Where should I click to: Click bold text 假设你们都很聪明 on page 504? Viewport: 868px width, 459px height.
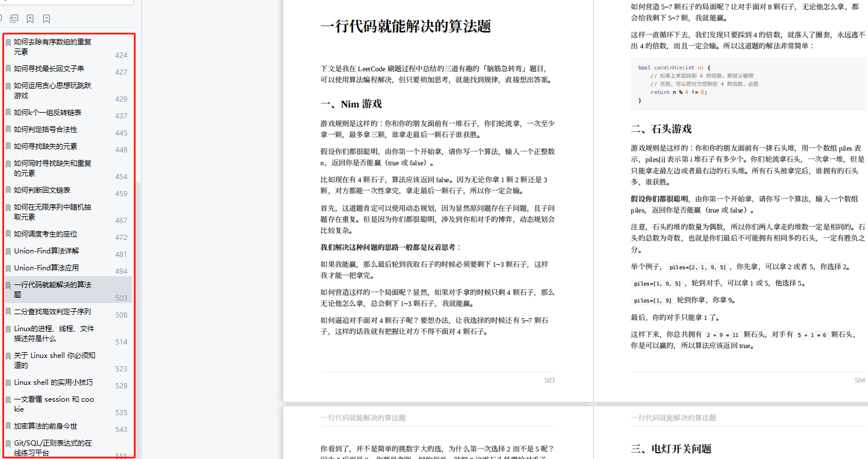pyautogui.click(x=659, y=199)
